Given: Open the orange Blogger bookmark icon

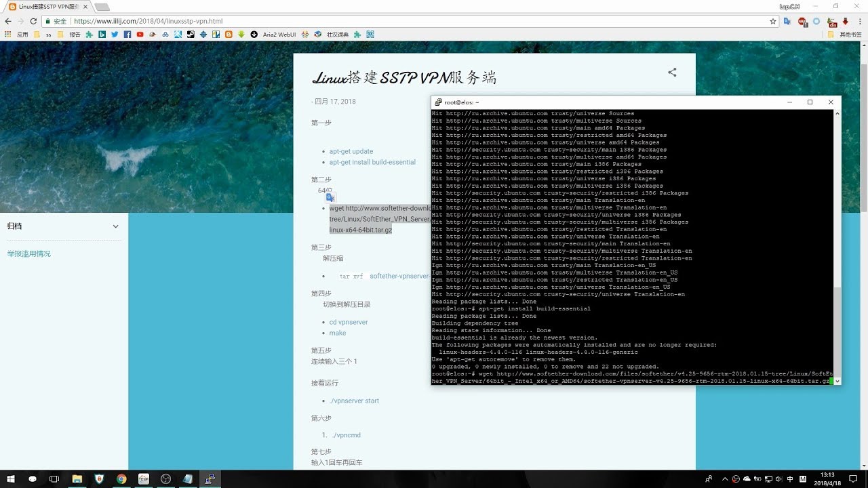Looking at the screenshot, I should pyautogui.click(x=229, y=34).
